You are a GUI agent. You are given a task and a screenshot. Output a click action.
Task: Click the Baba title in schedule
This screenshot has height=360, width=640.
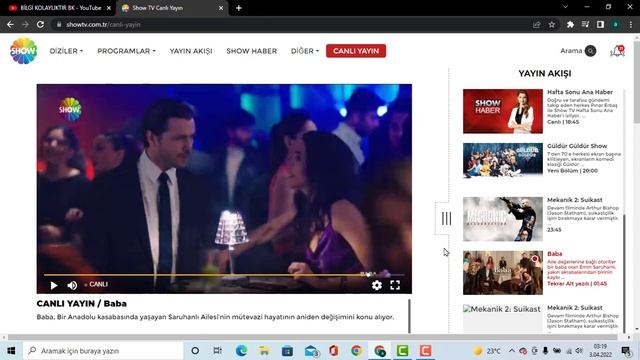[x=555, y=253]
